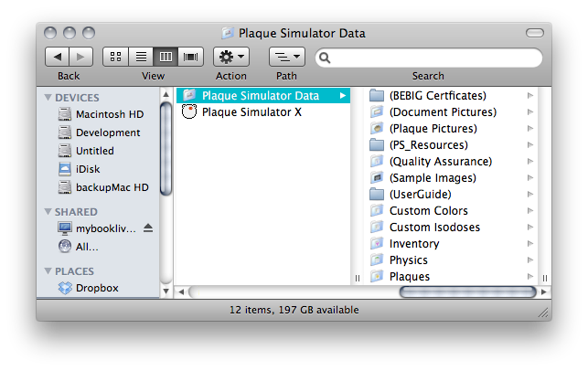The width and height of the screenshot is (588, 371).
Task: Switch to list view
Action: 141,57
